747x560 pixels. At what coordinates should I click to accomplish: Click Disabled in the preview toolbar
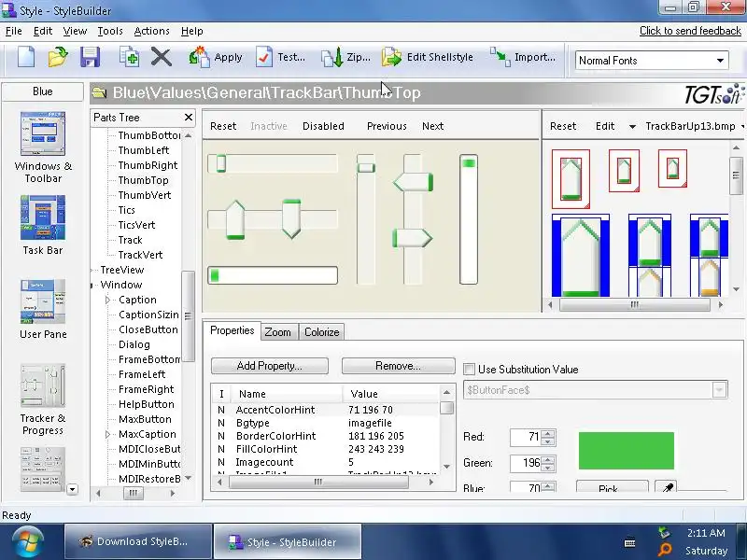[323, 126]
